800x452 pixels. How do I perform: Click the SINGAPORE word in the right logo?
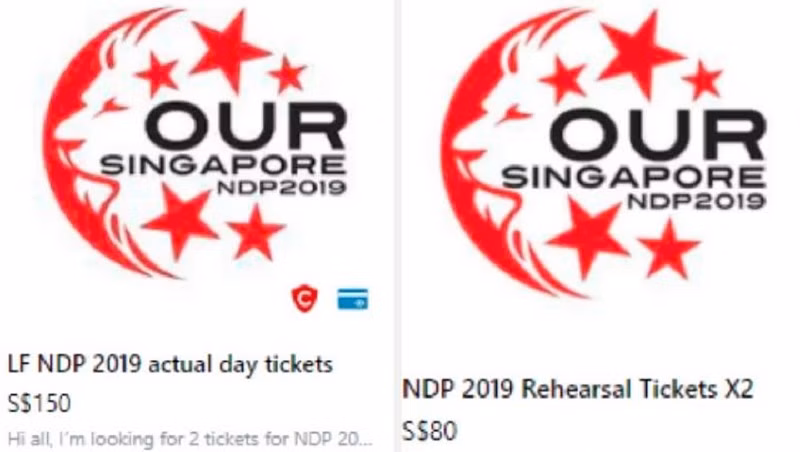click(x=633, y=178)
